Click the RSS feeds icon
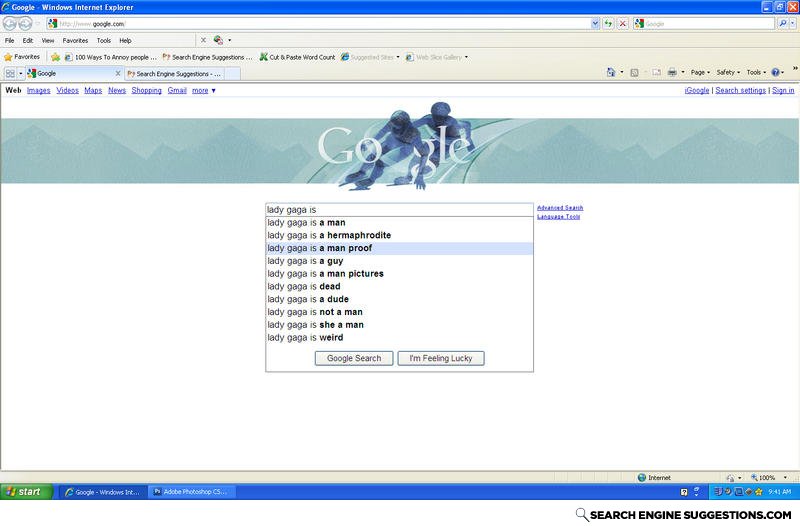 click(x=634, y=72)
